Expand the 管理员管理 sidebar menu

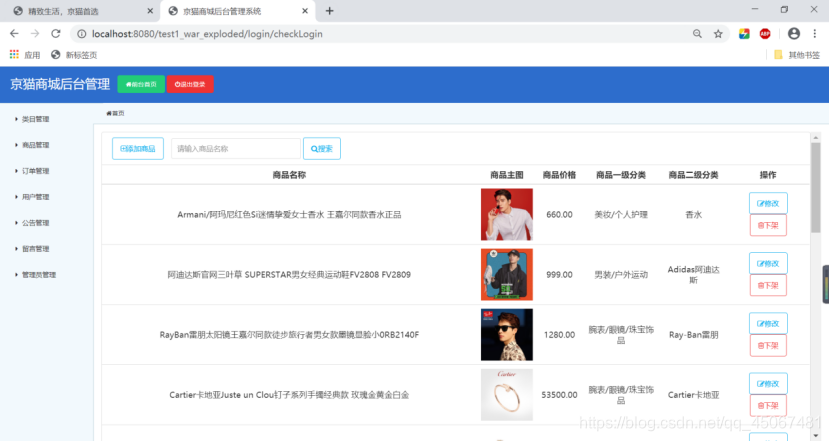click(x=35, y=275)
